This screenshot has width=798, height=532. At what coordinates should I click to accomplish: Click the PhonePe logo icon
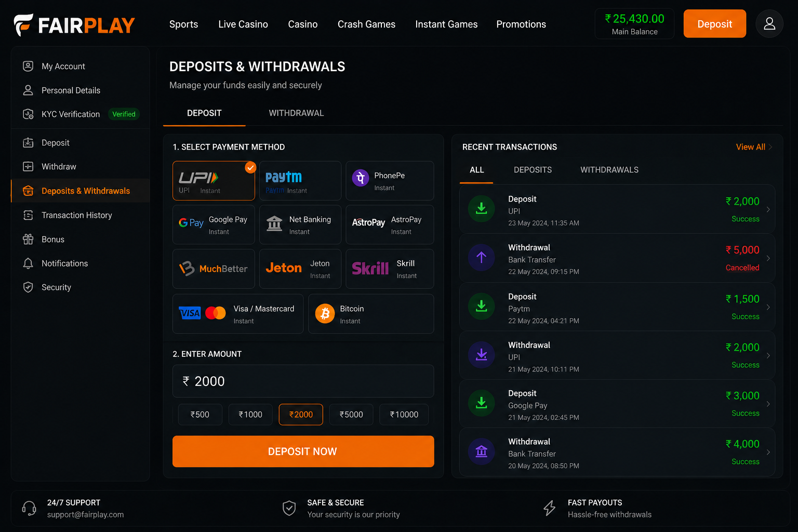(x=361, y=178)
